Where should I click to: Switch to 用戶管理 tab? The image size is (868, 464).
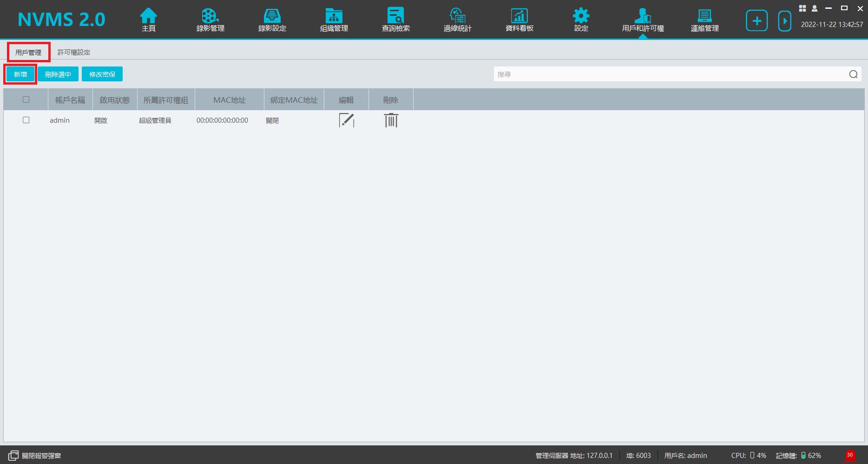pos(28,53)
